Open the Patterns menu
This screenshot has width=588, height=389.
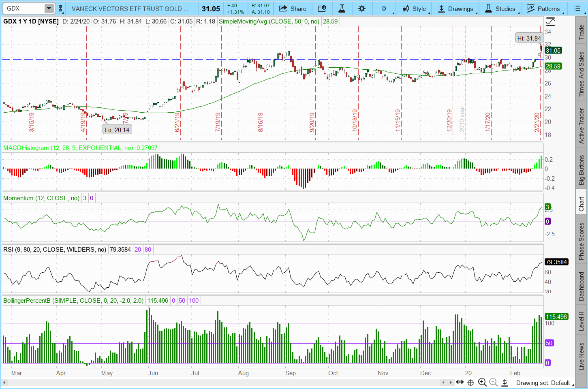[x=543, y=9]
